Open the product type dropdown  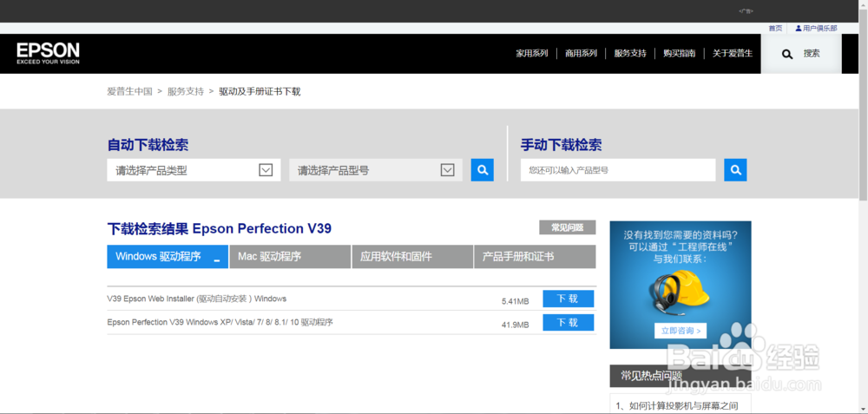tap(194, 170)
